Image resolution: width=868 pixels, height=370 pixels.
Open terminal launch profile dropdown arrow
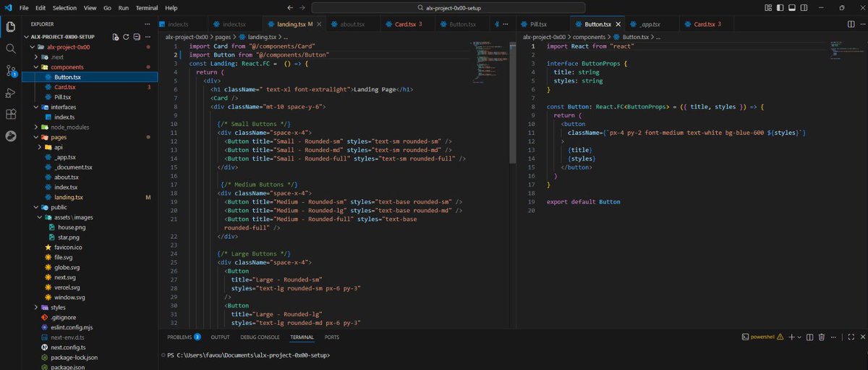[800, 337]
